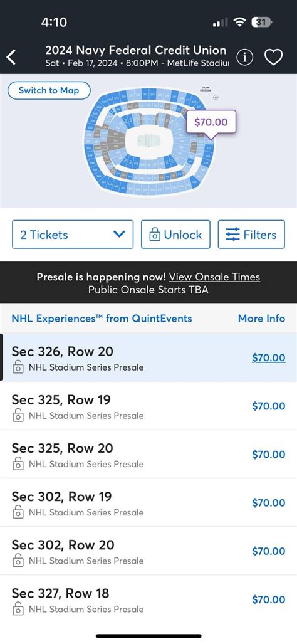Image resolution: width=297 pixels, height=644 pixels.
Task: Toggle Switch to Map view
Action: [49, 90]
